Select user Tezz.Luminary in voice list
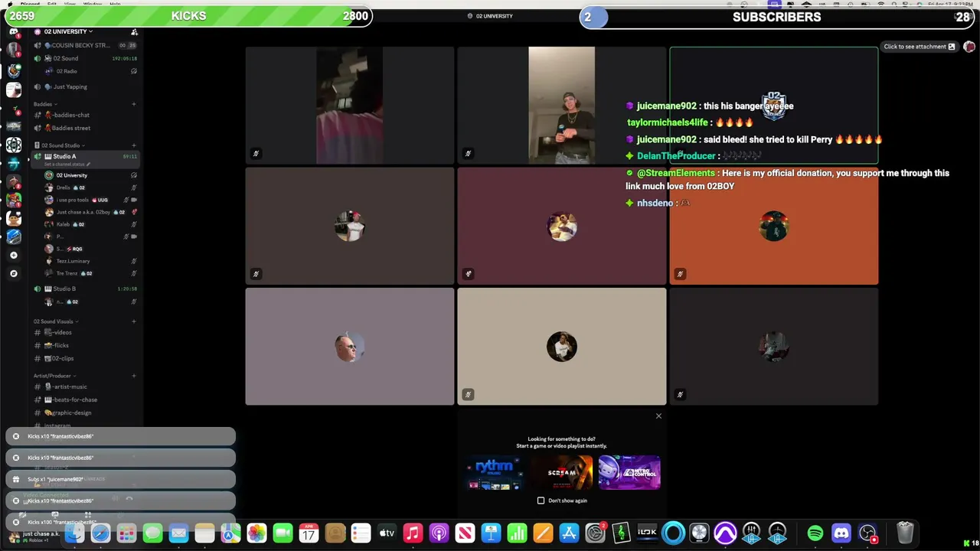Image resolution: width=980 pixels, height=551 pixels. tap(90, 261)
